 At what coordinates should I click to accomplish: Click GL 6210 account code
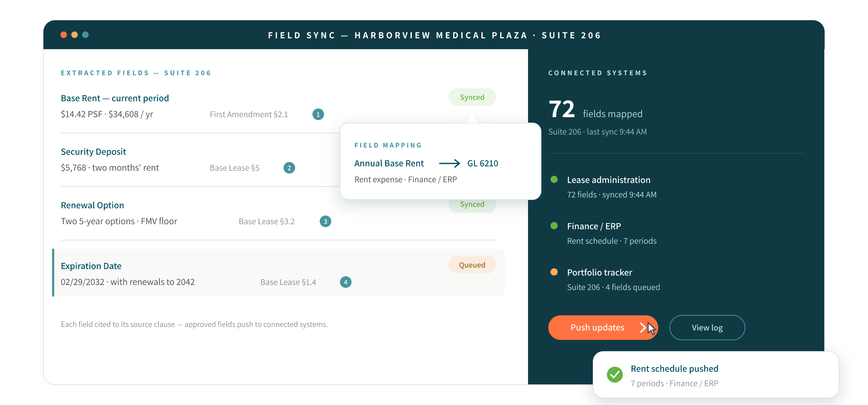pyautogui.click(x=482, y=163)
